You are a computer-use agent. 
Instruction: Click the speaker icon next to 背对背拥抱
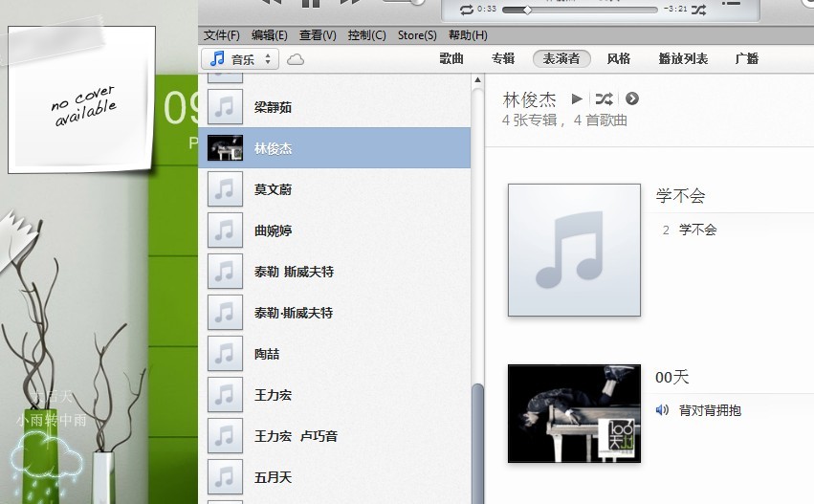[x=662, y=410]
